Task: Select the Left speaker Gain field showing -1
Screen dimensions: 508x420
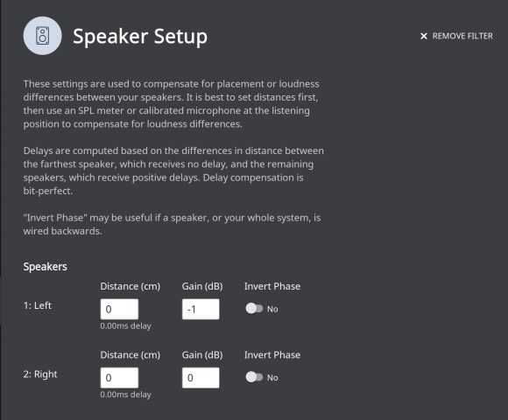Action: point(201,309)
